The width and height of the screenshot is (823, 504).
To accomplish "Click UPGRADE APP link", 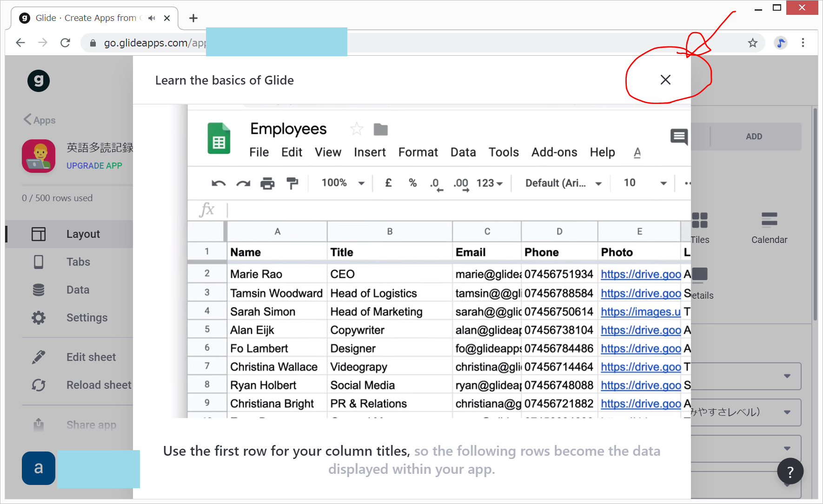I will (94, 166).
